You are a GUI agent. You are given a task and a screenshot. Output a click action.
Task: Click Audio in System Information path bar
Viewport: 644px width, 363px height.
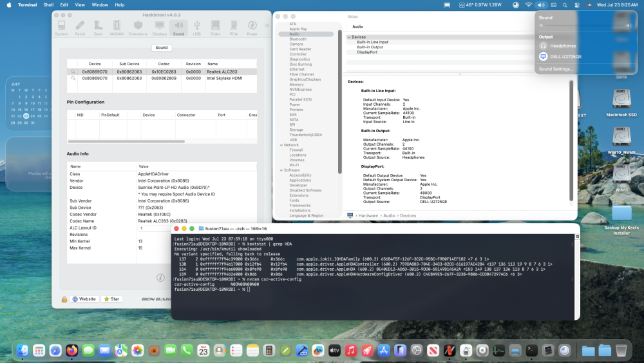click(x=389, y=215)
